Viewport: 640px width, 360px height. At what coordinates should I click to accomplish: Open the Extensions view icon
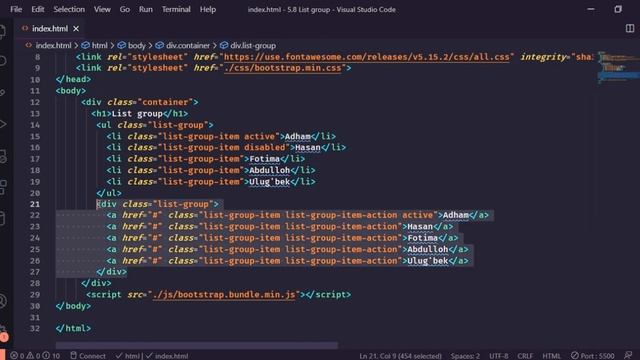pos(2,187)
